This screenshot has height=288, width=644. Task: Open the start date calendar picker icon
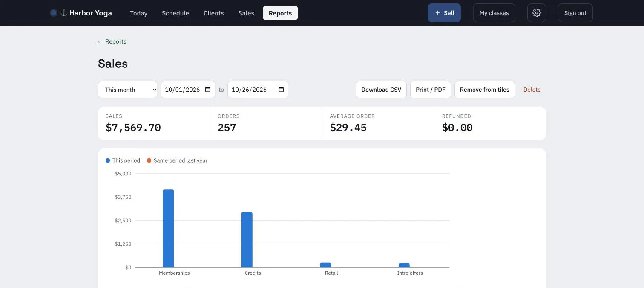[x=208, y=90]
